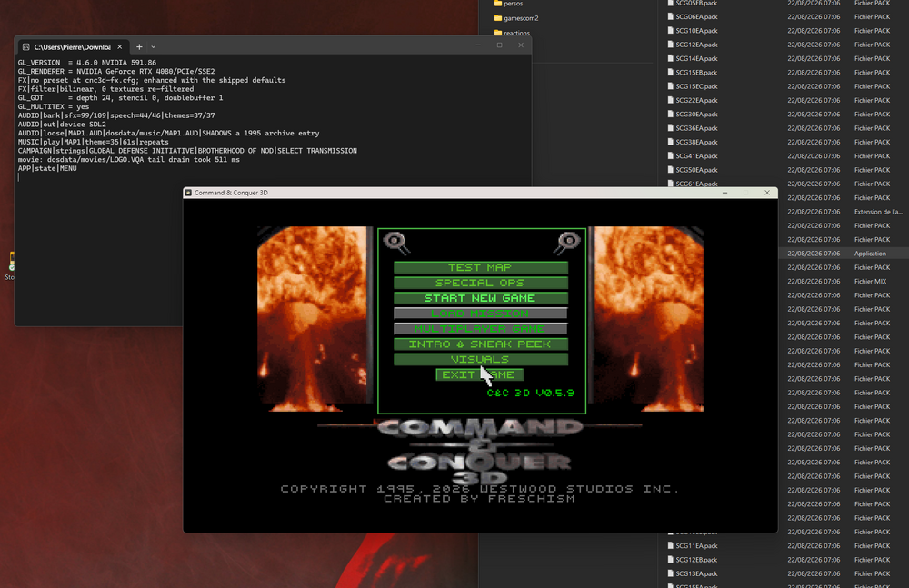The height and width of the screenshot is (588, 909).
Task: Select the file named SCG41EA.pack
Action: click(x=696, y=156)
